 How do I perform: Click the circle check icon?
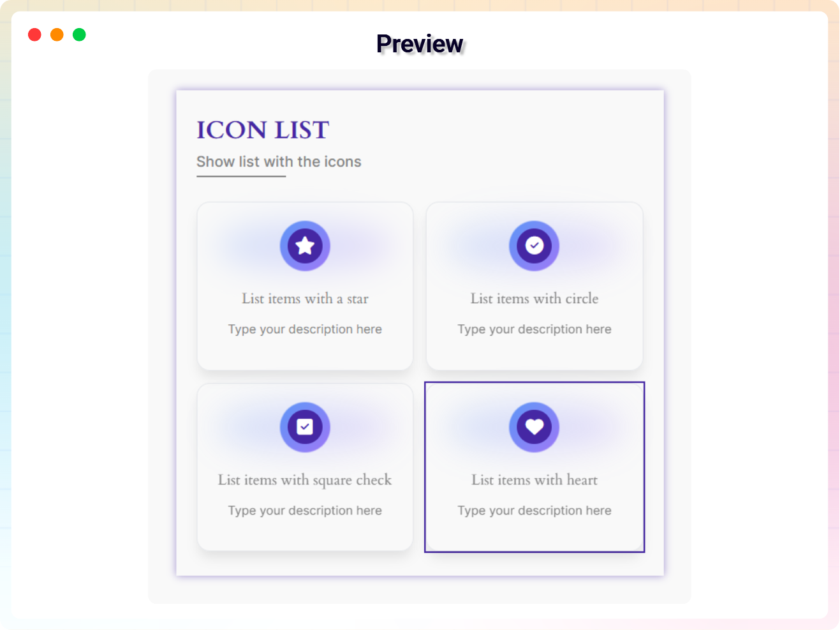coord(534,246)
